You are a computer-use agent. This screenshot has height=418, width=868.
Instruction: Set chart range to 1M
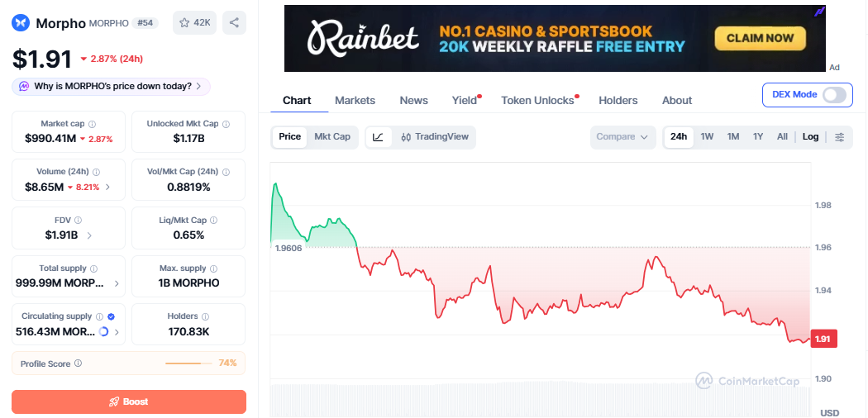point(733,136)
